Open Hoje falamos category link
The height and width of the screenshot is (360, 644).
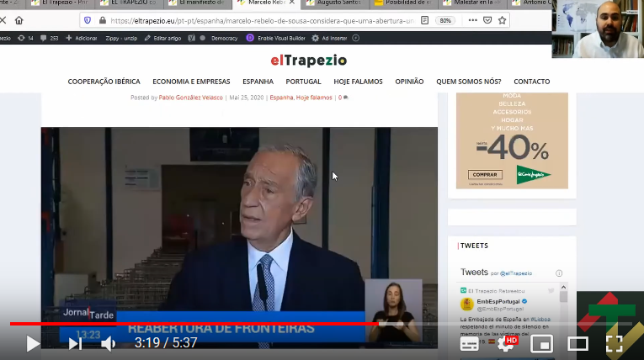pos(314,98)
